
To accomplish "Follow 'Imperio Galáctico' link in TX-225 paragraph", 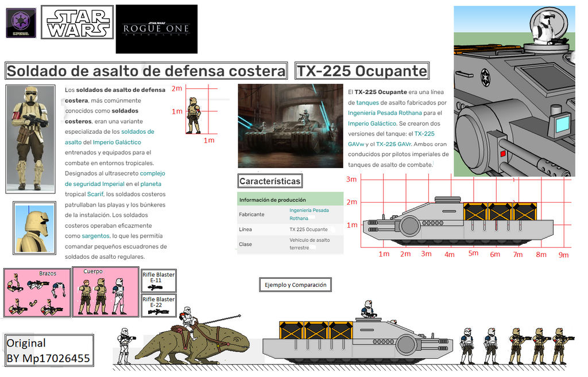I will pyautogui.click(x=372, y=123).
